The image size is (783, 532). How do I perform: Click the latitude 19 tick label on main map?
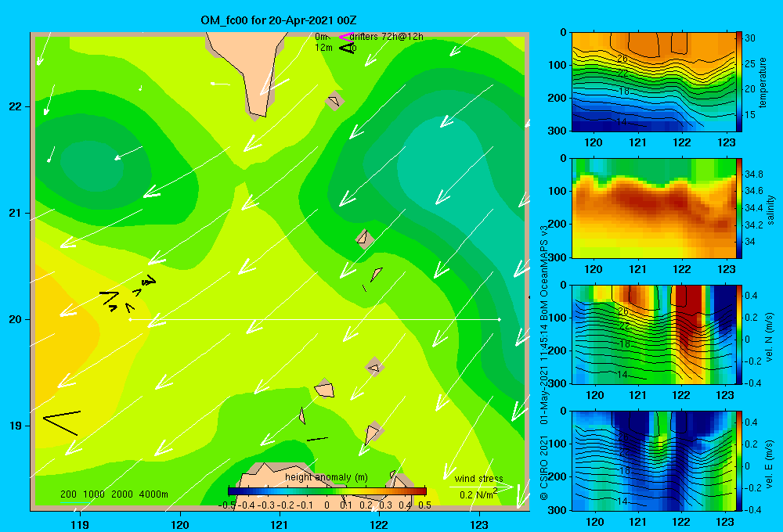tap(16, 426)
